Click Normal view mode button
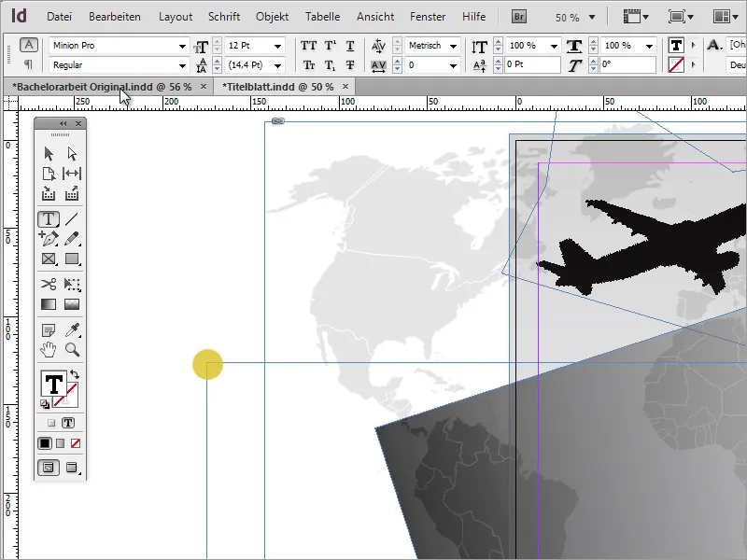This screenshot has height=560, width=747. click(x=49, y=468)
